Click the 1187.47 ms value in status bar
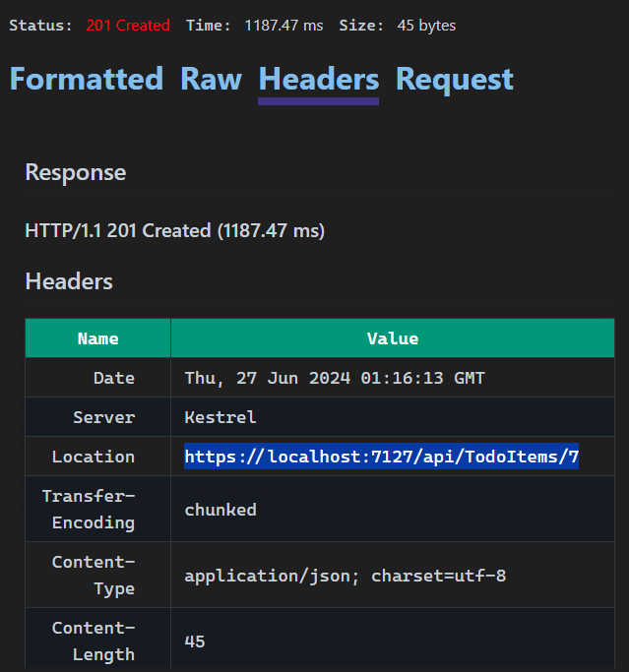 [x=283, y=26]
